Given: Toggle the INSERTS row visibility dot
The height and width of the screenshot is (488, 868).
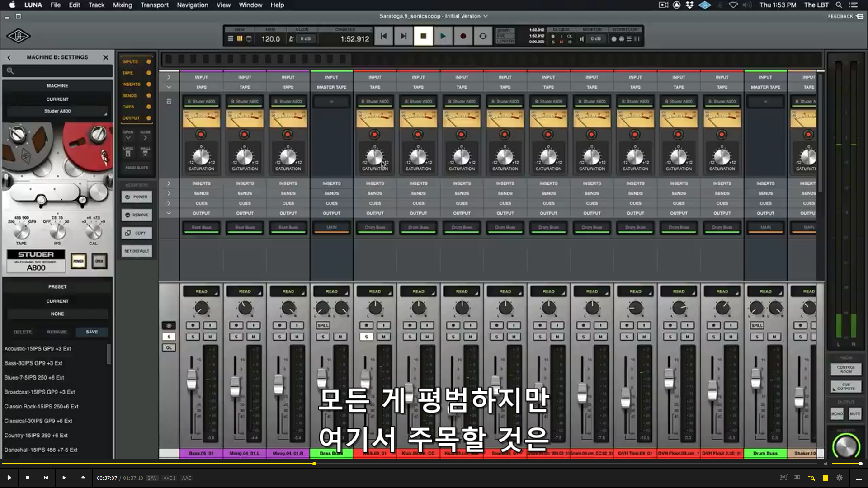Looking at the screenshot, I should click(x=149, y=84).
